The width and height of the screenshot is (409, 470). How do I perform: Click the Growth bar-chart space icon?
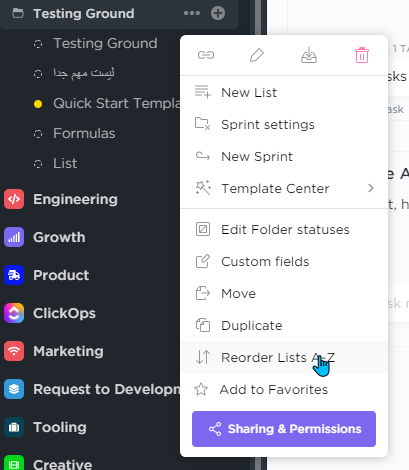[14, 237]
